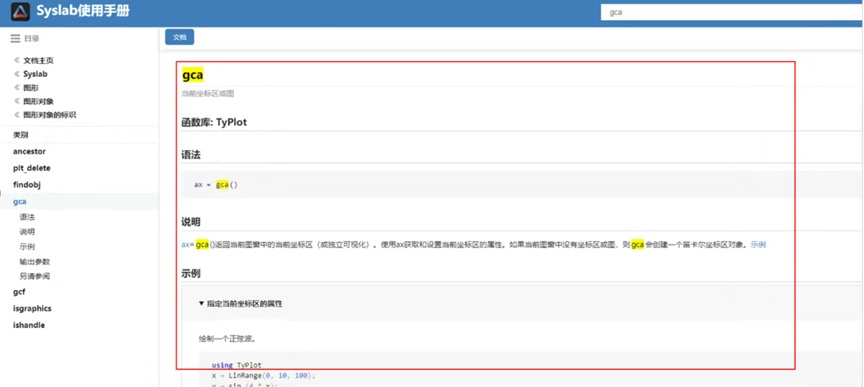Open the ancestor page in sidebar
864x387 pixels.
coord(29,151)
